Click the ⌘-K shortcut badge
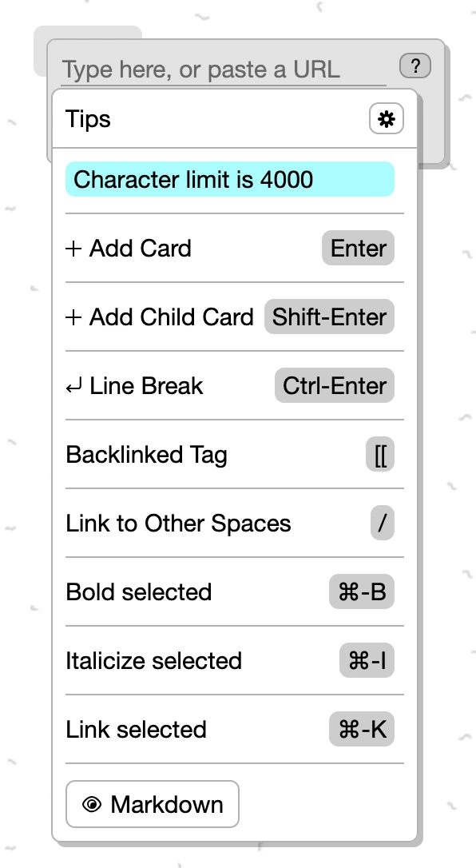476x868 pixels. tap(362, 729)
